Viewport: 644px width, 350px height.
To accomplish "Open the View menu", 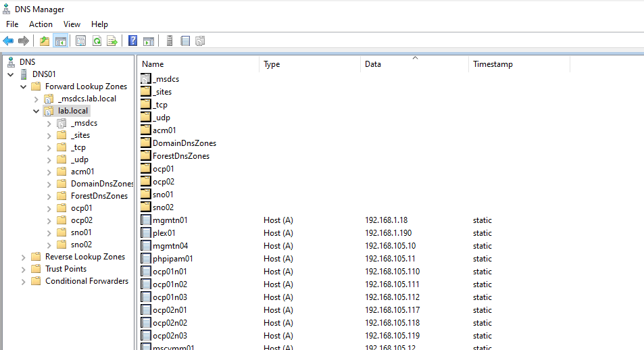I will [72, 24].
